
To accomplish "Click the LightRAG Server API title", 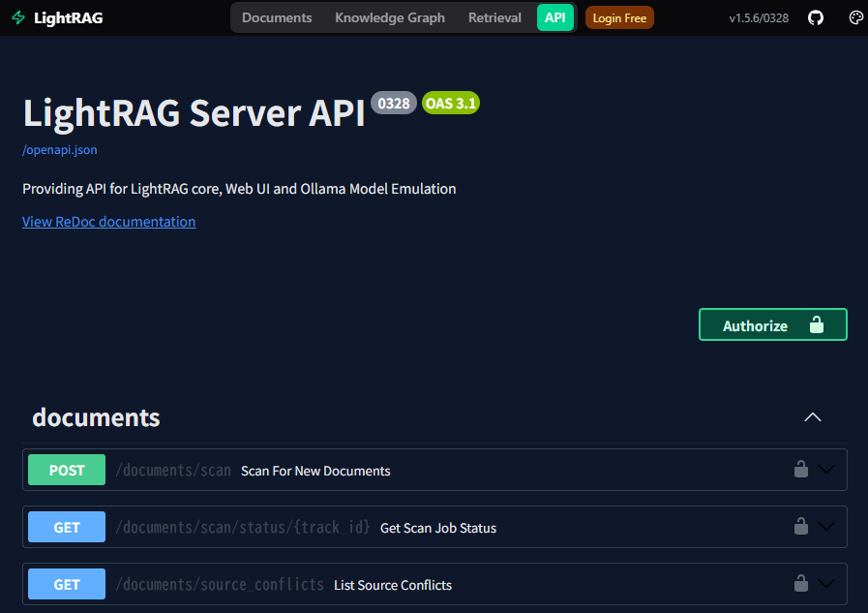I will tap(195, 113).
